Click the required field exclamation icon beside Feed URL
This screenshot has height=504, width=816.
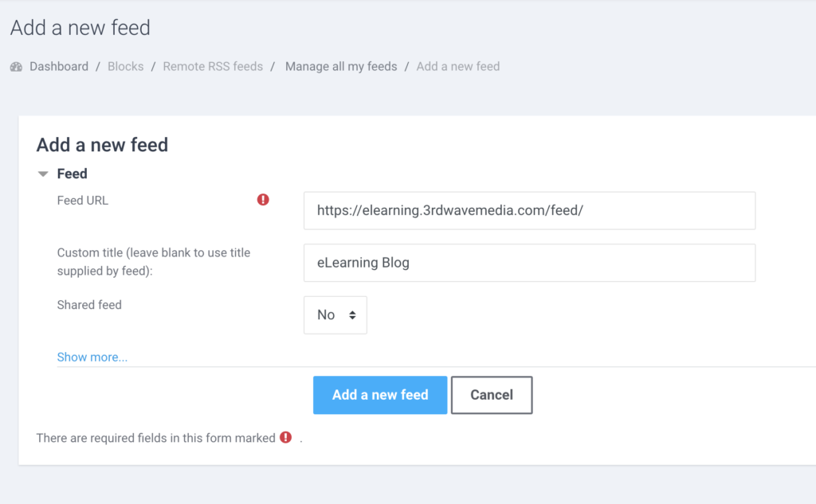(263, 199)
